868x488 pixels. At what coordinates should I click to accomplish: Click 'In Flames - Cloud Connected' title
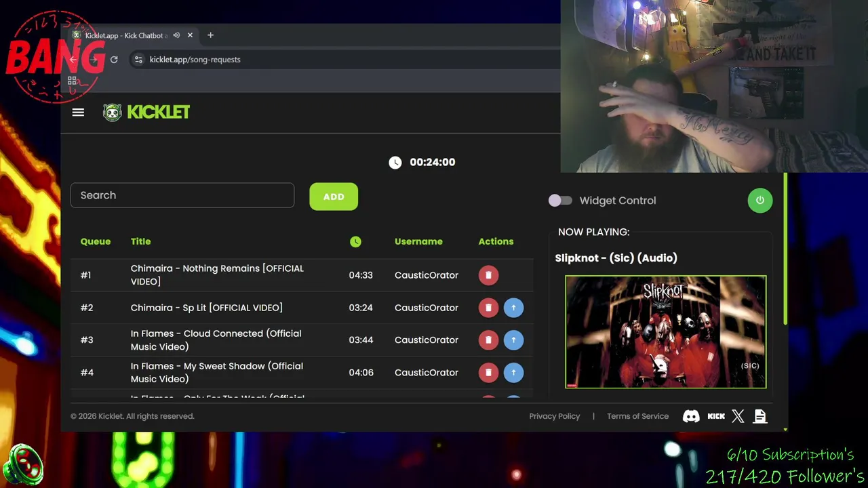tap(216, 340)
